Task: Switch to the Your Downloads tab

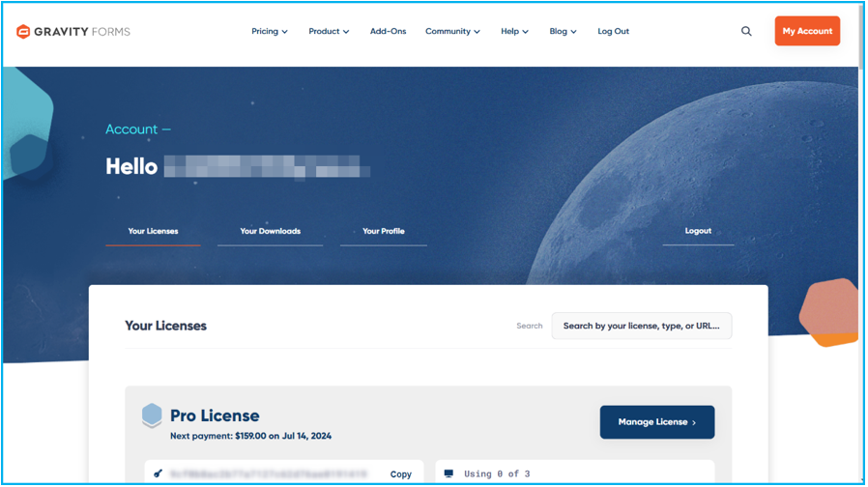Action: point(270,231)
